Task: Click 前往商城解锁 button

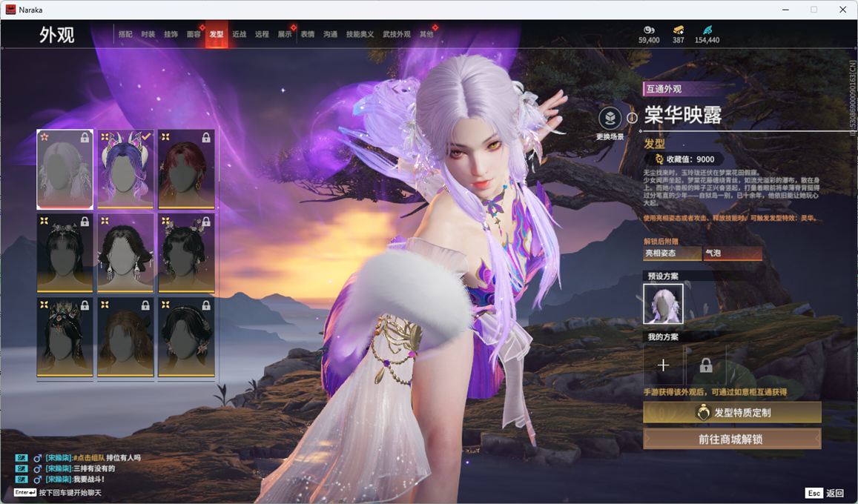Action: pos(732,439)
